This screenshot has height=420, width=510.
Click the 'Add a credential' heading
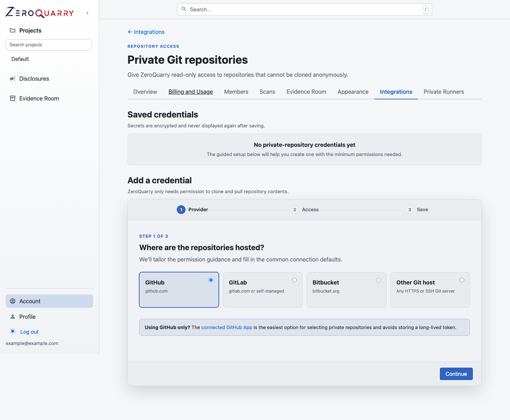click(159, 180)
